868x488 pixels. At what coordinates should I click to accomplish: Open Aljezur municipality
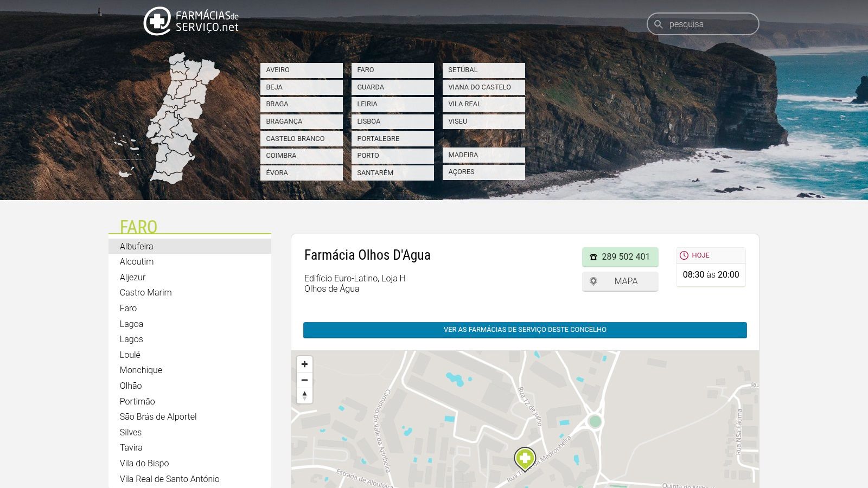(x=190, y=278)
